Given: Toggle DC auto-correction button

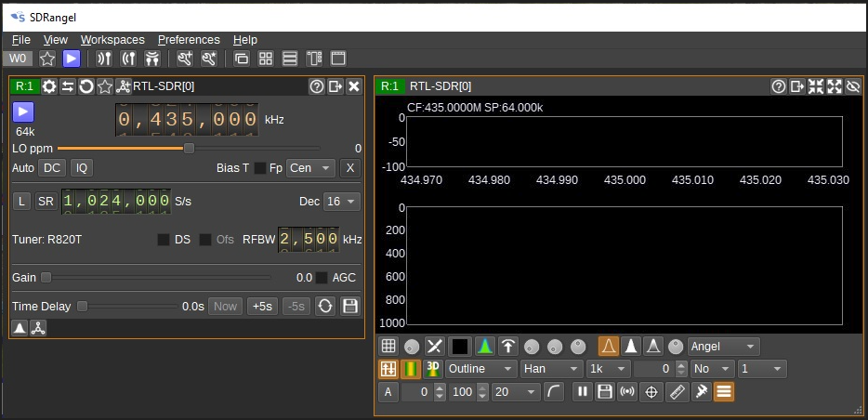Looking at the screenshot, I should point(52,168).
